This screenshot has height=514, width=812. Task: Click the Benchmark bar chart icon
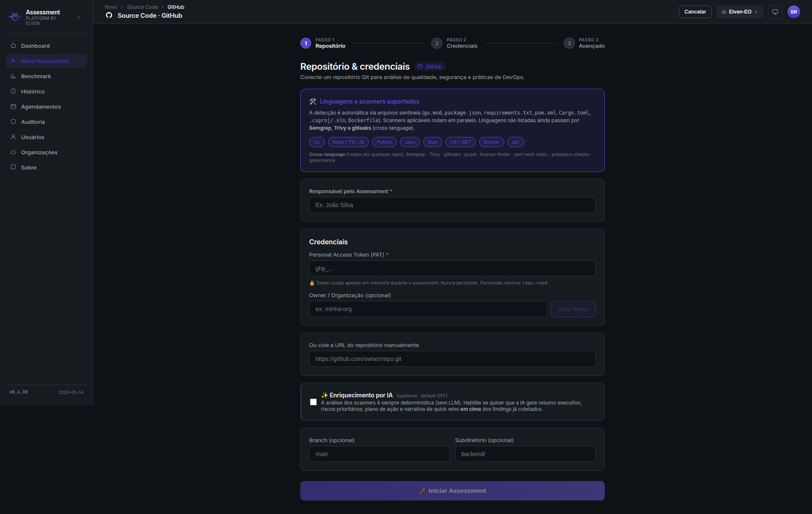[x=13, y=76]
